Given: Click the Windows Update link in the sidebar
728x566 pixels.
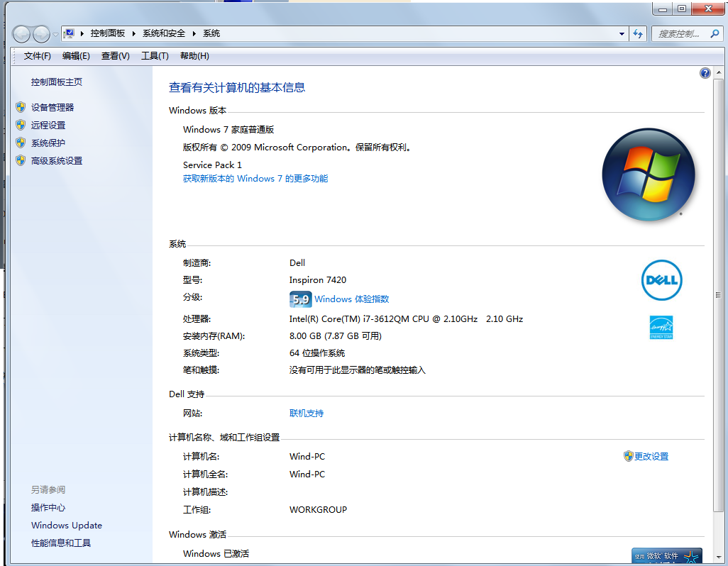Looking at the screenshot, I should tap(67, 525).
